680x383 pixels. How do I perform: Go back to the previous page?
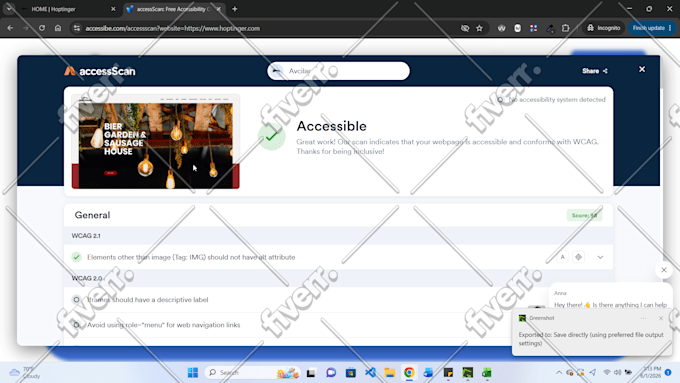coord(10,28)
